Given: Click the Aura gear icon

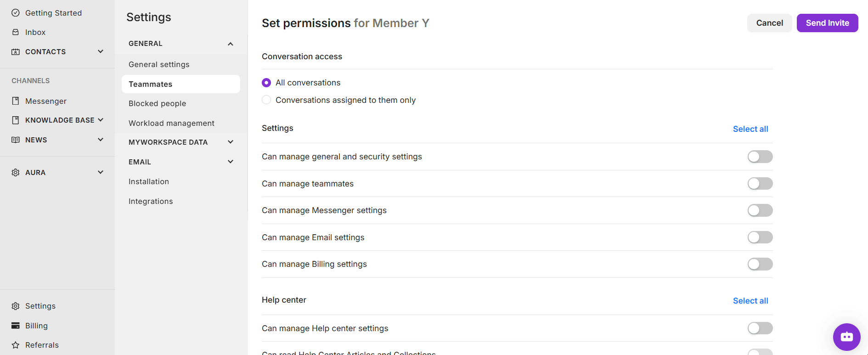Looking at the screenshot, I should (x=16, y=173).
